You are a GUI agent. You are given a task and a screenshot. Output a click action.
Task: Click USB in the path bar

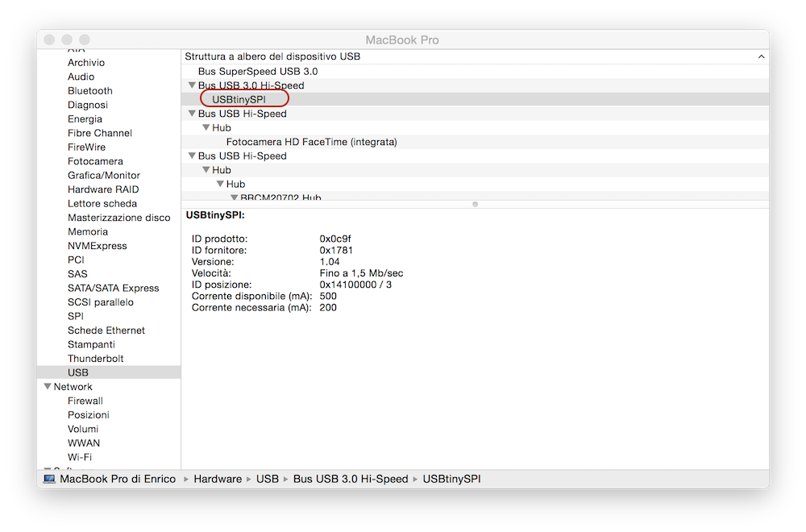268,479
